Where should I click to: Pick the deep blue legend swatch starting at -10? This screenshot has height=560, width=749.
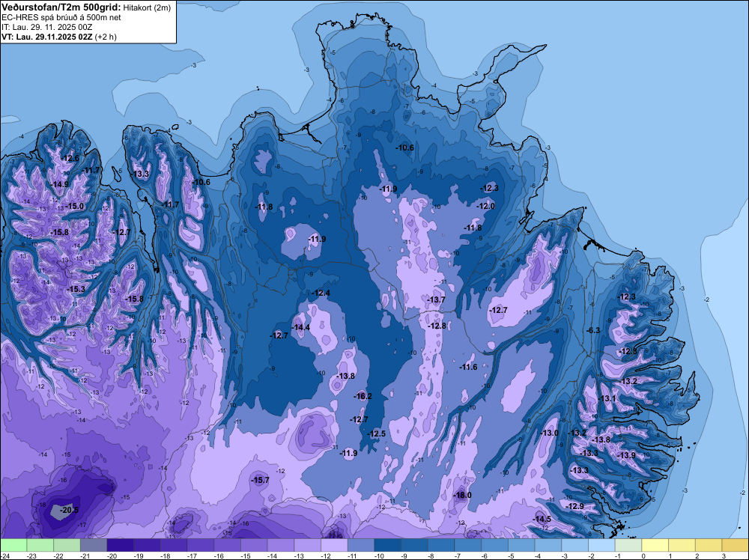click(x=388, y=545)
